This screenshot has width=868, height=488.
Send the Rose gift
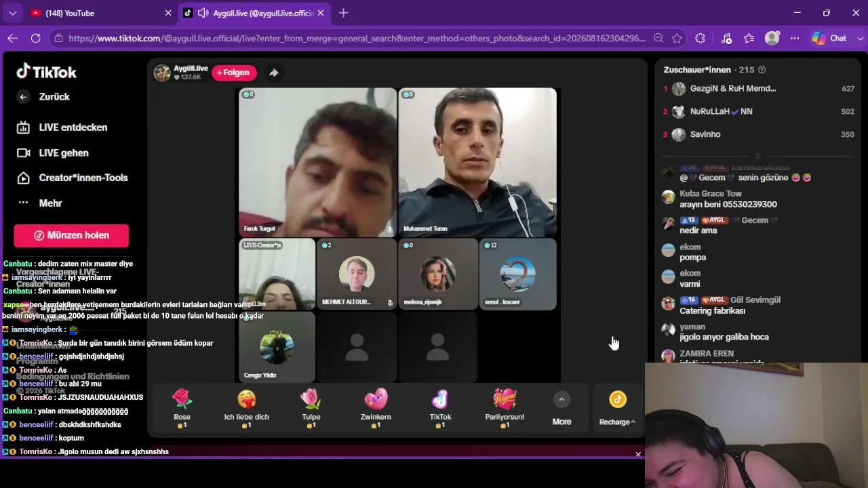(x=182, y=408)
